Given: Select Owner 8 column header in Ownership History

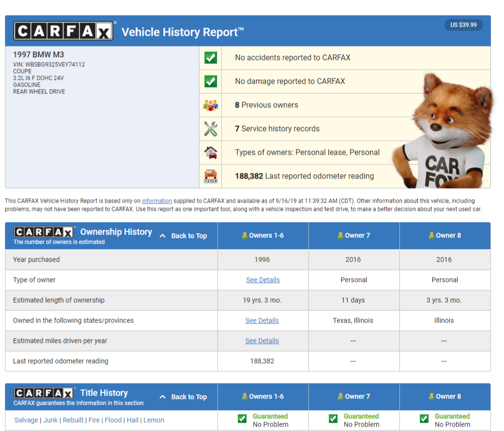Looking at the screenshot, I should coord(445,236).
